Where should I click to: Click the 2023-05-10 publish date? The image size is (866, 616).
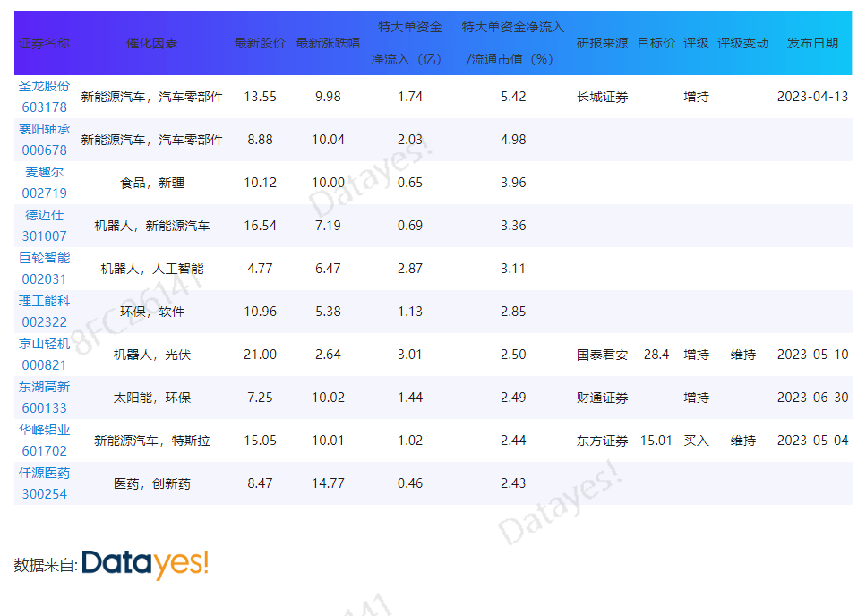[x=812, y=355]
